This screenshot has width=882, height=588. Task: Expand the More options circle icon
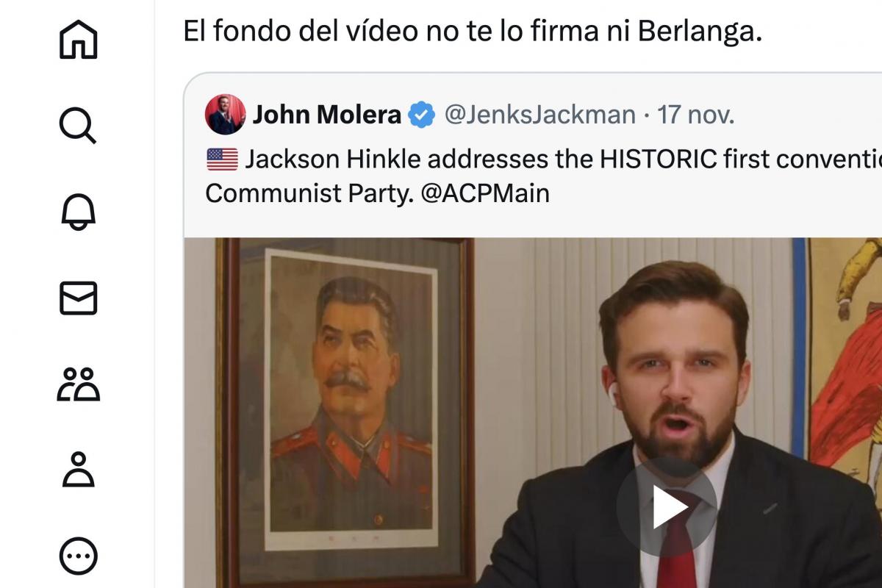78,557
